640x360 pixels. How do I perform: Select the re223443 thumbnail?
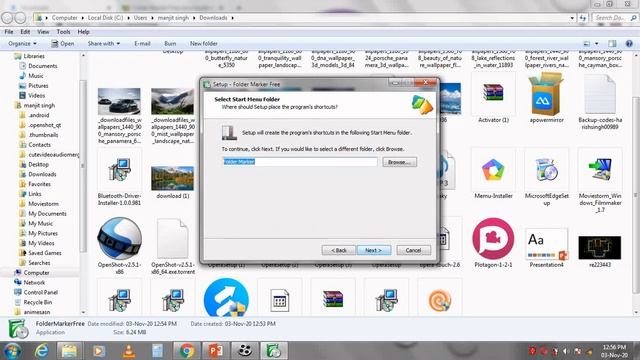click(x=600, y=247)
